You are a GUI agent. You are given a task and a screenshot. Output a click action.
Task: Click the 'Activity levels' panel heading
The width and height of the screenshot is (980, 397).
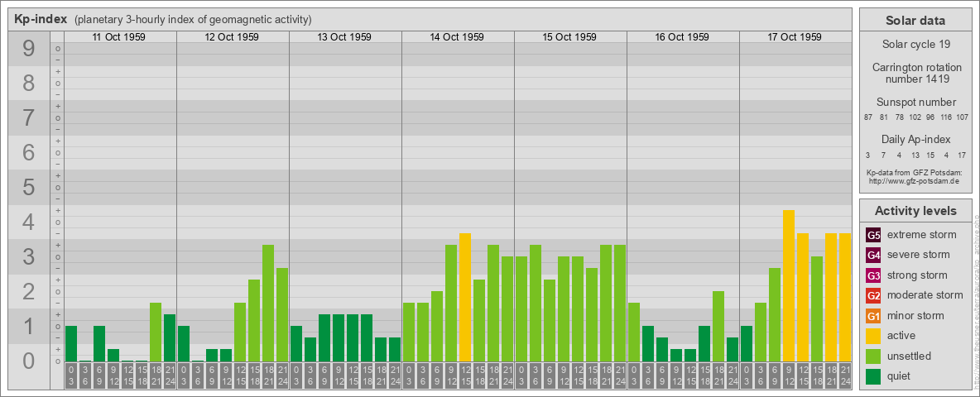[915, 211]
